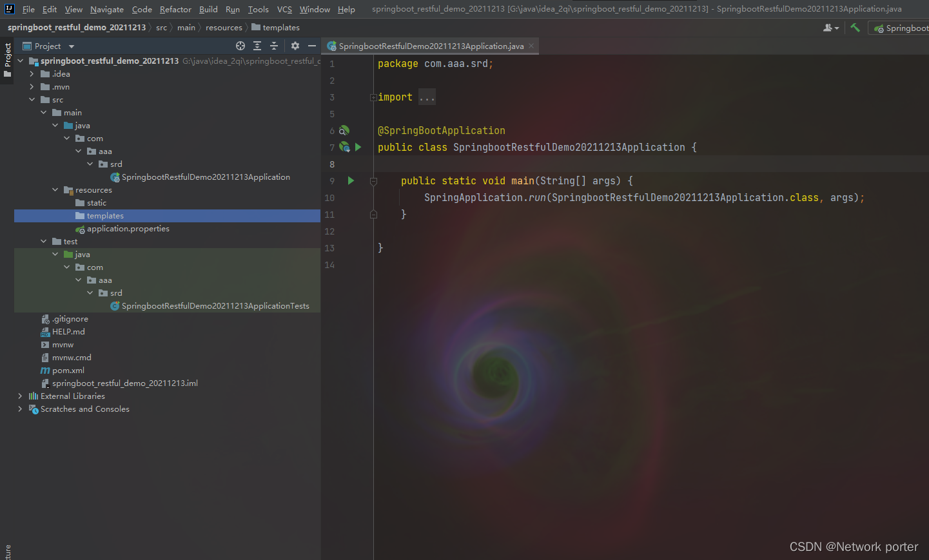
Task: Expand Scratches and Consoles node
Action: [20, 409]
